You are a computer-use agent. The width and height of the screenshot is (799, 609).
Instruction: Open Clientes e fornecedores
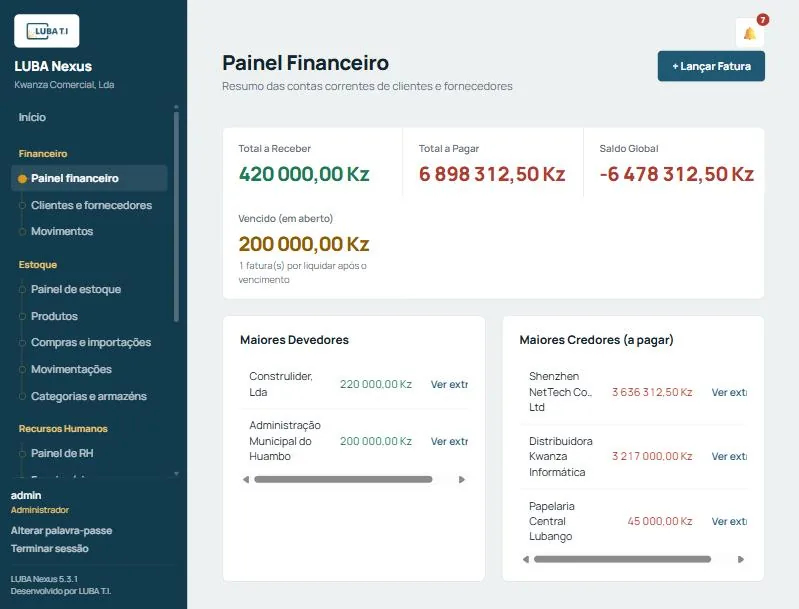[91, 205]
